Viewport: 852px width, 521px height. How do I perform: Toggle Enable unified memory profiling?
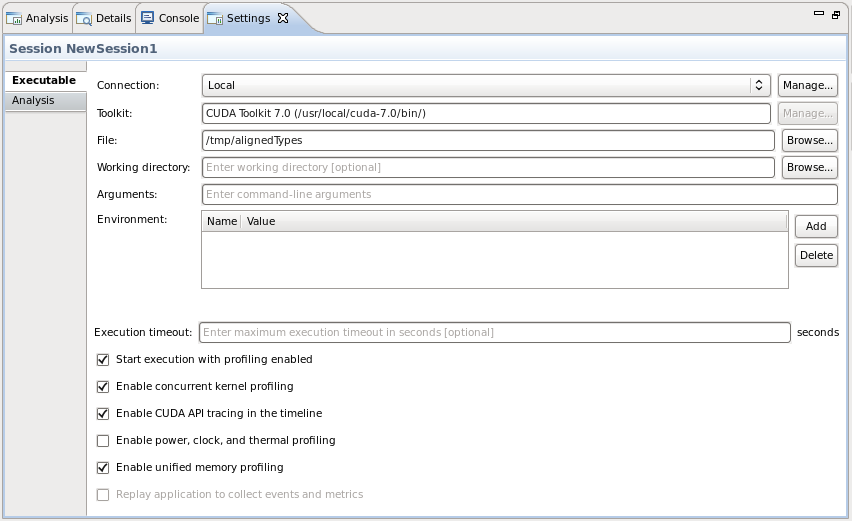pos(103,468)
